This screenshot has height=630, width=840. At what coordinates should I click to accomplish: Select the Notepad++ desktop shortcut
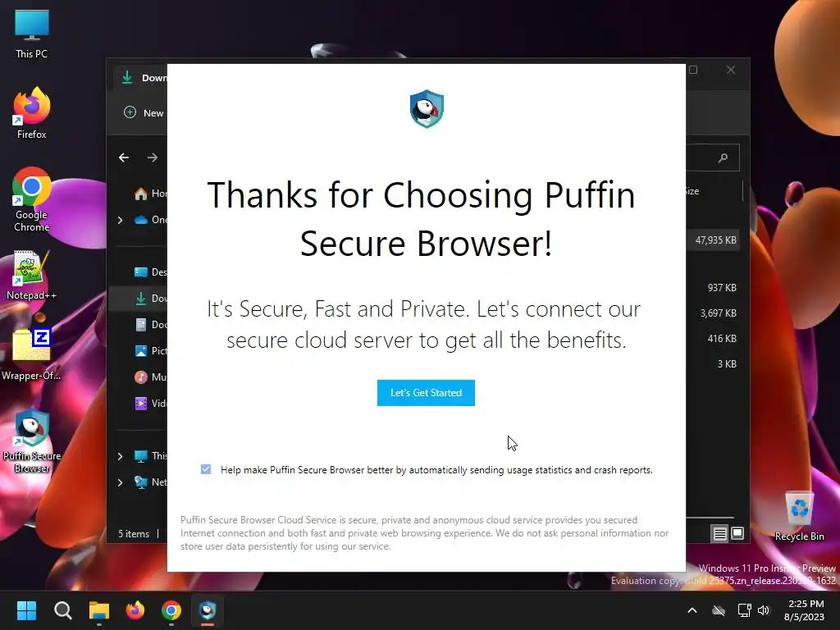pyautogui.click(x=32, y=276)
